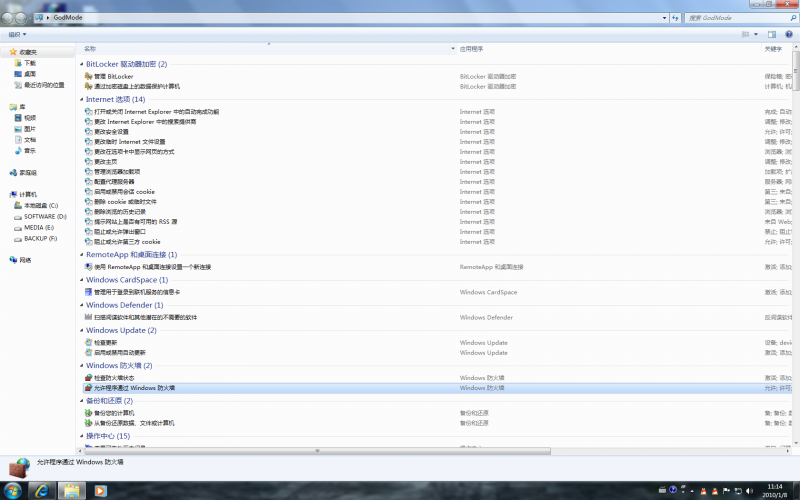Screen dimensions: 800x500
Task: Open the help question mark button
Action: pyautogui.click(x=788, y=34)
